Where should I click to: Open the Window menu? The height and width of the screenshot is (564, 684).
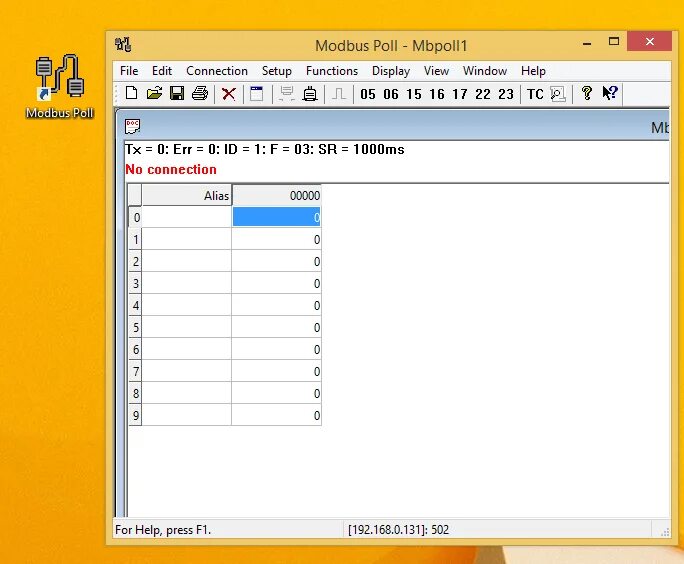coord(485,71)
